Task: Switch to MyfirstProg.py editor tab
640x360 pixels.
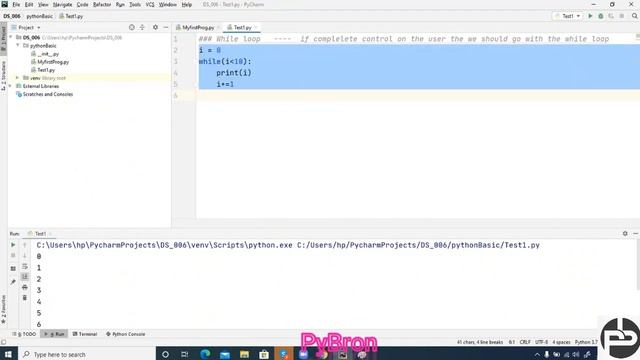Action: click(198, 27)
